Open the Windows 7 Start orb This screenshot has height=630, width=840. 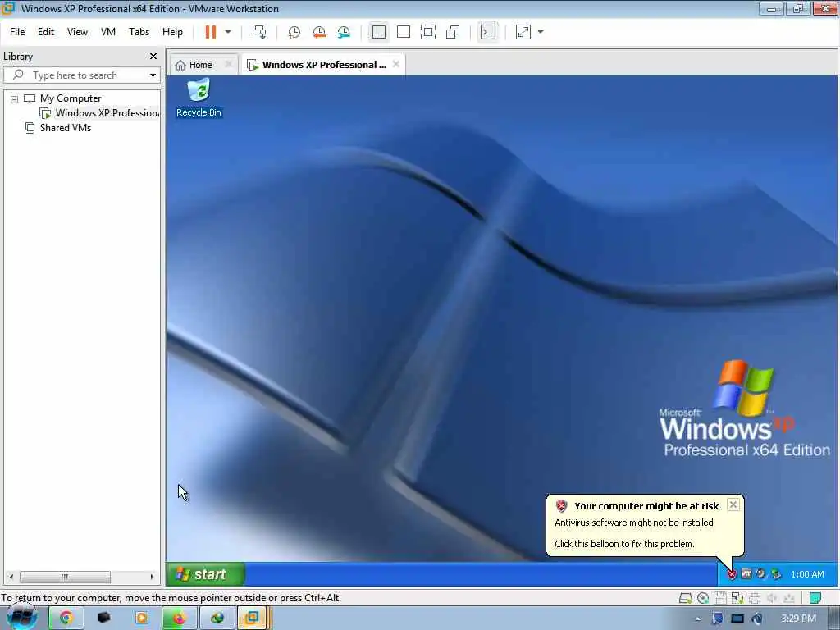[21, 619]
